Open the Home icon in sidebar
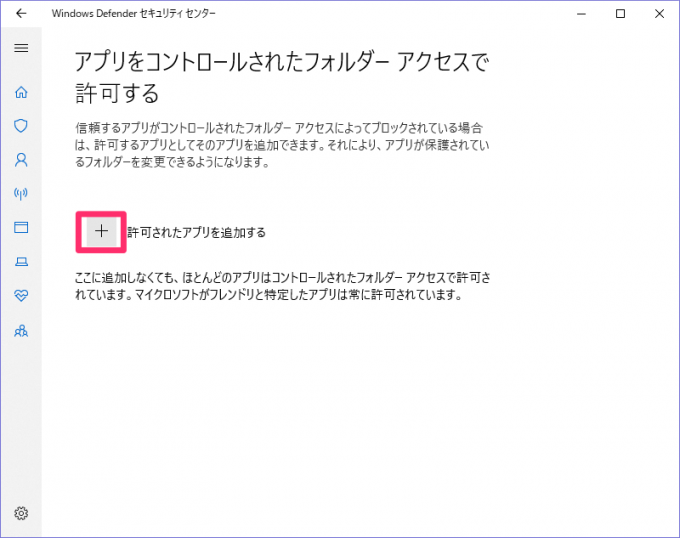The image size is (680, 538). tap(21, 92)
